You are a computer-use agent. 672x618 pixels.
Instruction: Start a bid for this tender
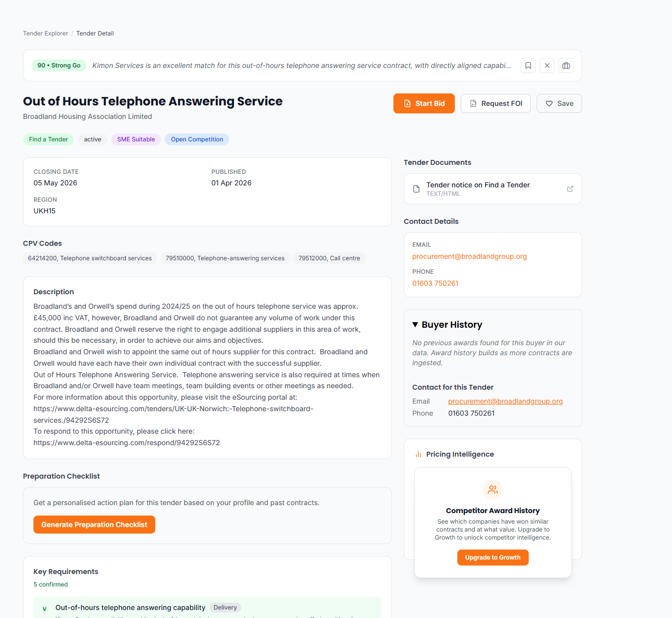424,103
